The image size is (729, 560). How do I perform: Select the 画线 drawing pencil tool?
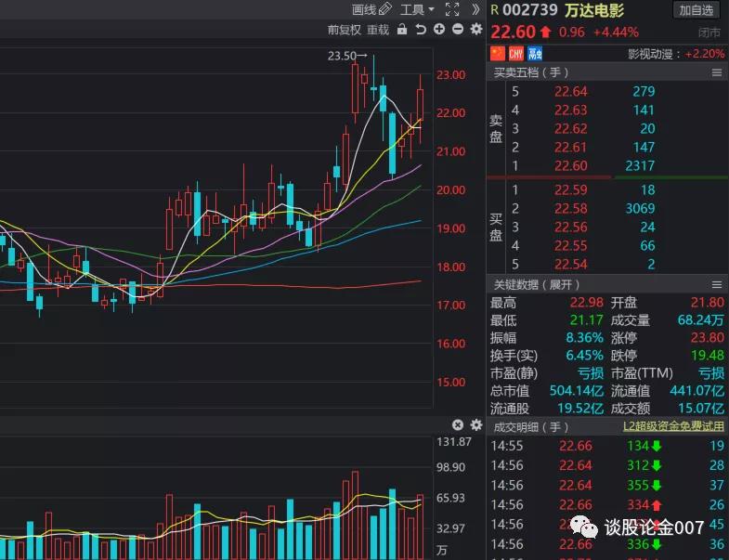[x=372, y=9]
